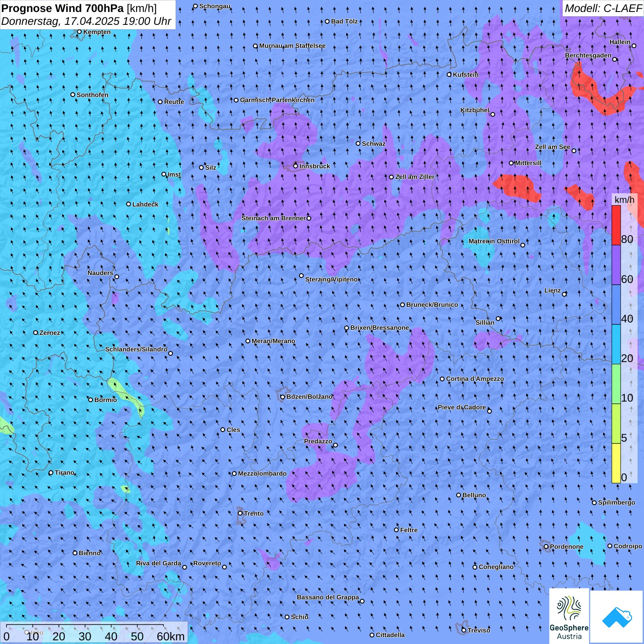Click the Imst town label

click(174, 174)
